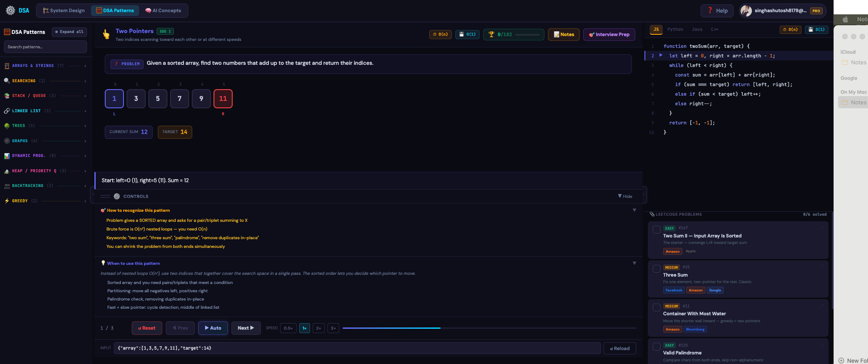Expand the Linked List category
The height and width of the screenshot is (364, 868).
coord(45,111)
